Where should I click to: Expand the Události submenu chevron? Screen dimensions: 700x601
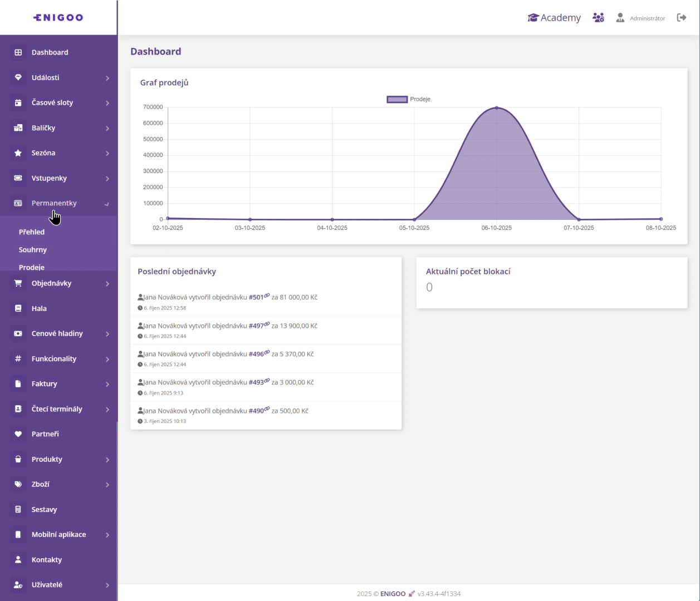click(x=107, y=78)
